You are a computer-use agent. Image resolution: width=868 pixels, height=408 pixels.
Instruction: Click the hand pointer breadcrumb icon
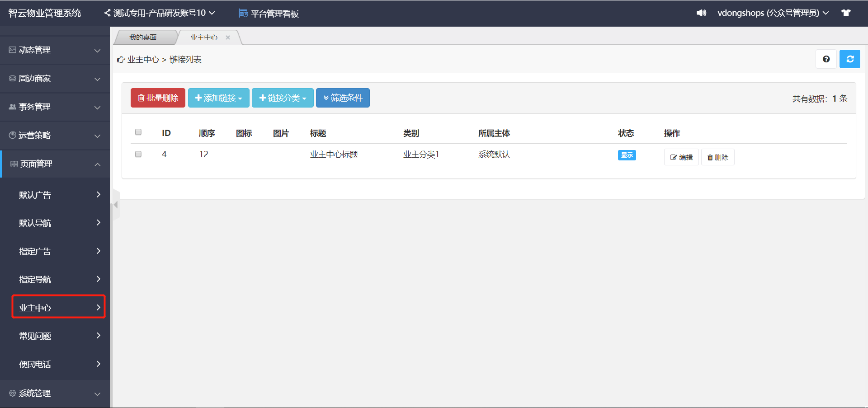coord(121,60)
